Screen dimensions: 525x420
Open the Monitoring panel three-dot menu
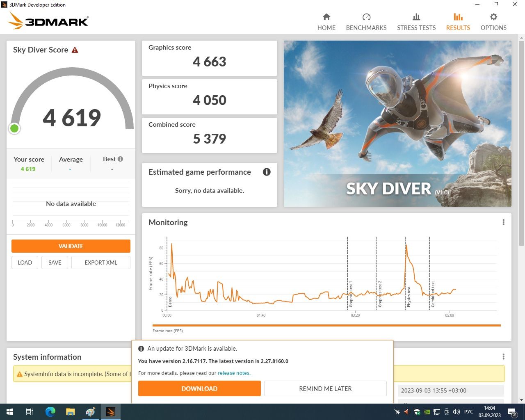(503, 222)
